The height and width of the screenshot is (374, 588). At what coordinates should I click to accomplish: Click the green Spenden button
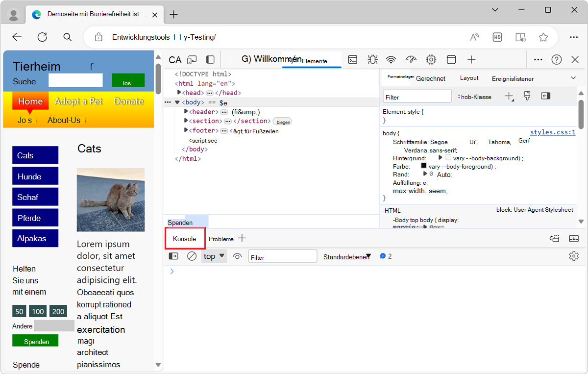[x=35, y=341]
